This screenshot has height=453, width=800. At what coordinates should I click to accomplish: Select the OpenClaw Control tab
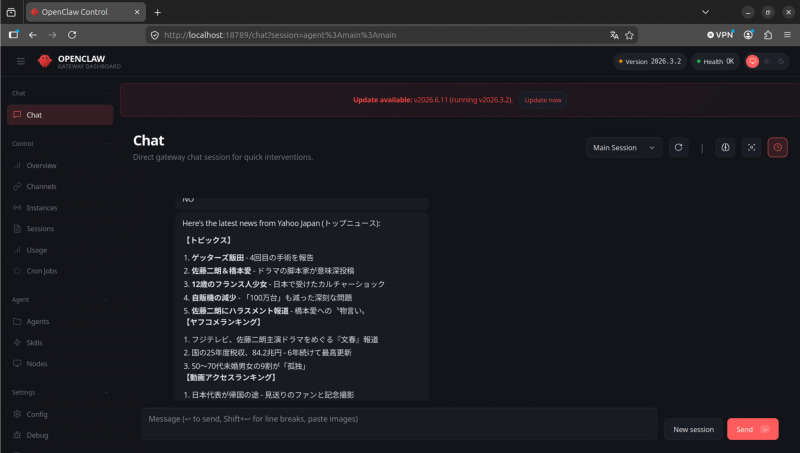pos(85,12)
